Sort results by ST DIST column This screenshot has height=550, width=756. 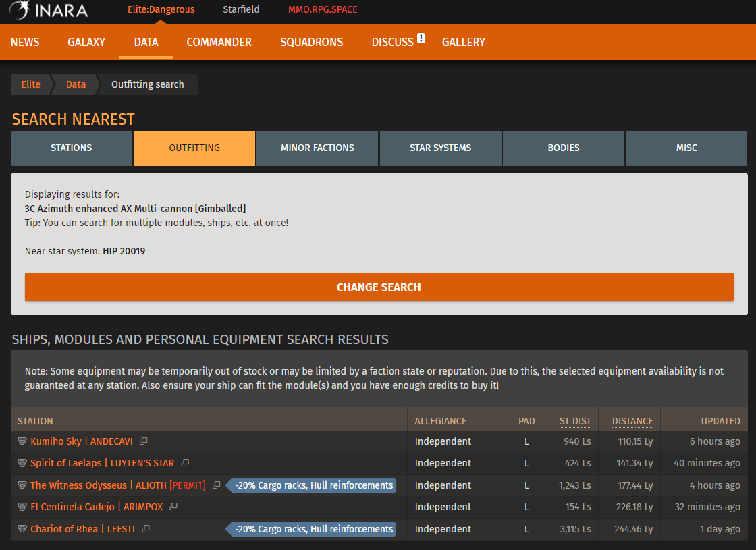click(x=575, y=421)
